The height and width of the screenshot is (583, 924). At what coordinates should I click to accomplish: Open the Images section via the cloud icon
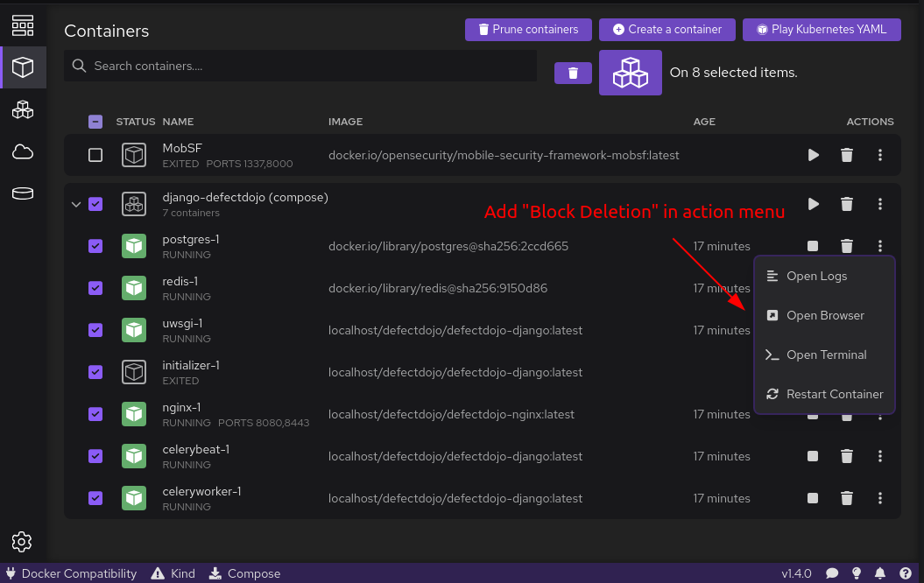pos(23,151)
